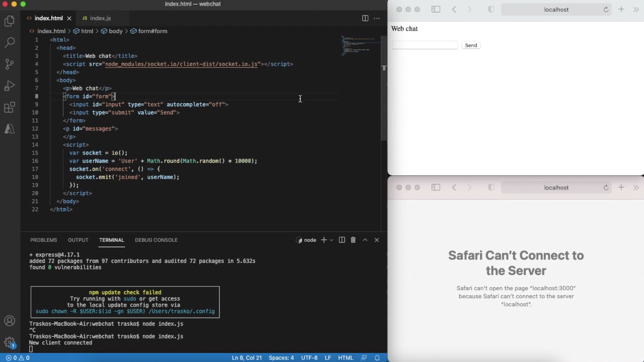Screen dimensions: 644x362
Task: Click Ln 8, Col 21 status entry
Action: [247, 358]
